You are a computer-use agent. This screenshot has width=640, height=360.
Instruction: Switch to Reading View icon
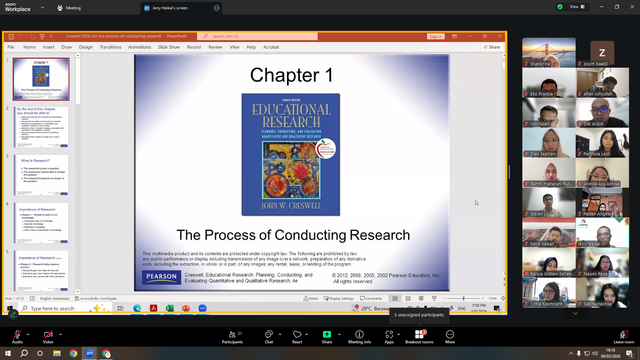coord(421,298)
